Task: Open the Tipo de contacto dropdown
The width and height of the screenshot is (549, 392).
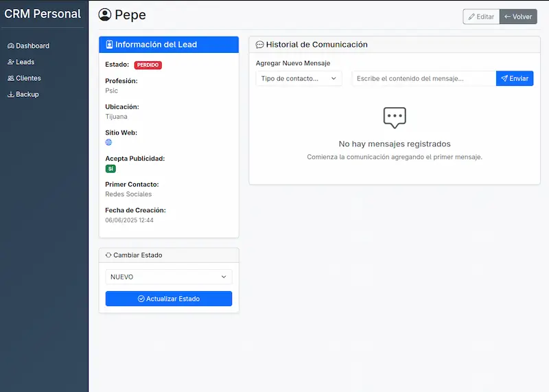Action: pos(299,78)
